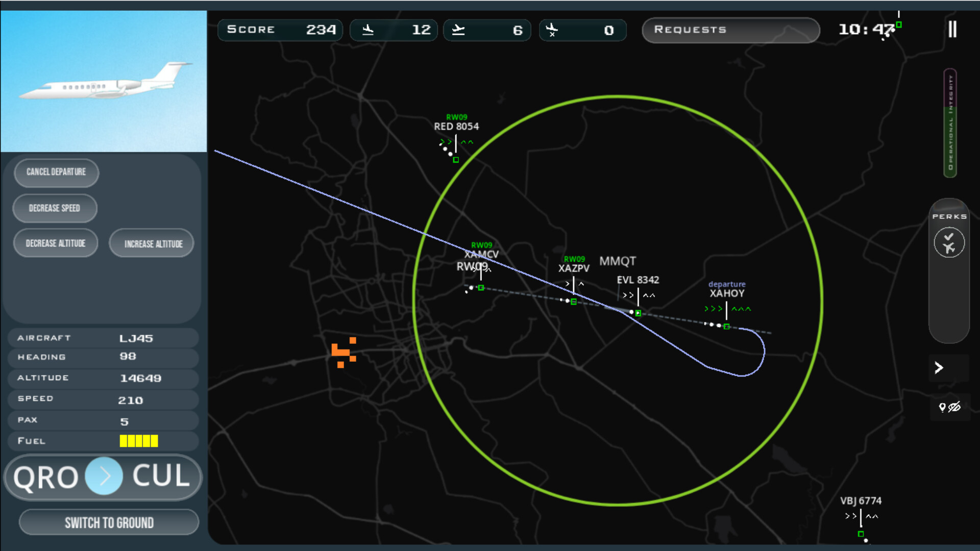Image resolution: width=980 pixels, height=551 pixels.
Task: Click the Altitude value 14649
Action: pos(140,378)
